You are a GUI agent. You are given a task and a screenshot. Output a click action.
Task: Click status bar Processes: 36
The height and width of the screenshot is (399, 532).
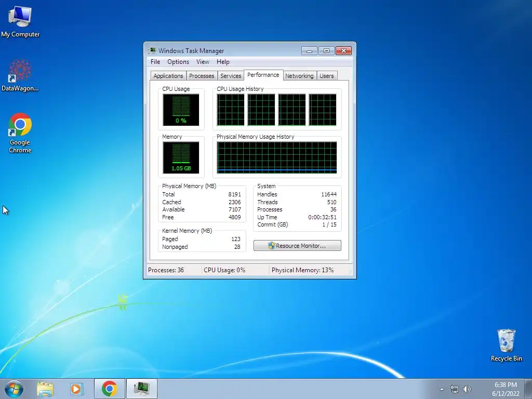[166, 270]
